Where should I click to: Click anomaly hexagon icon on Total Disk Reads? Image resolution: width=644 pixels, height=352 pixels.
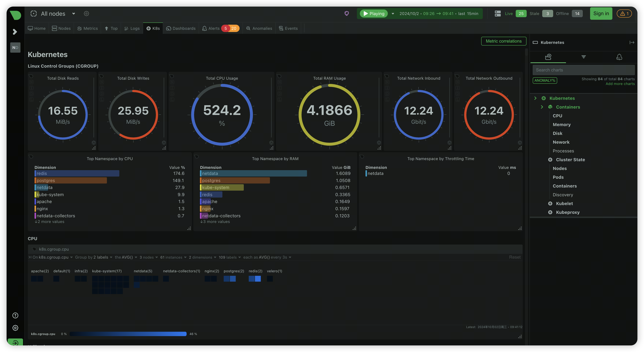tap(94, 143)
